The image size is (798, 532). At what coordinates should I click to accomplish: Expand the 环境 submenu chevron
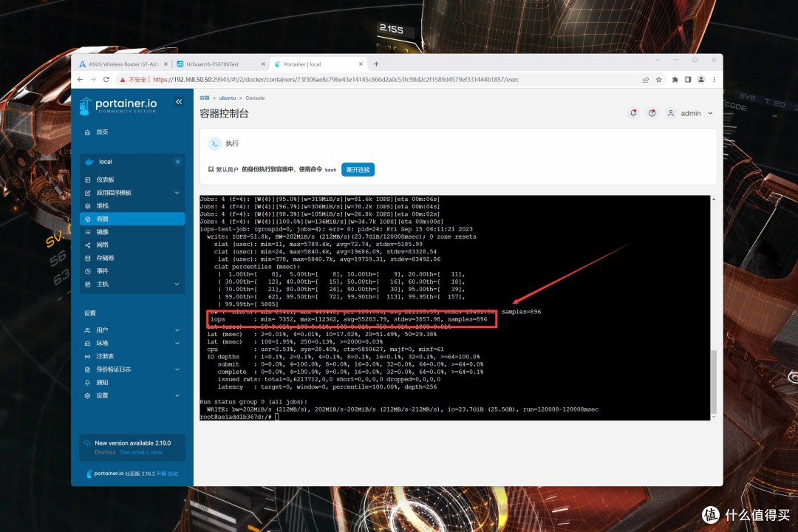tap(177, 343)
